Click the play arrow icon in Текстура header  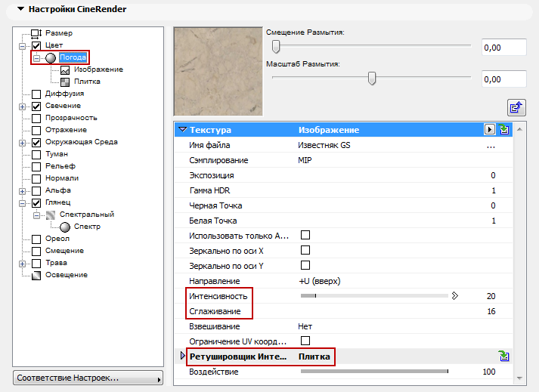pos(490,129)
